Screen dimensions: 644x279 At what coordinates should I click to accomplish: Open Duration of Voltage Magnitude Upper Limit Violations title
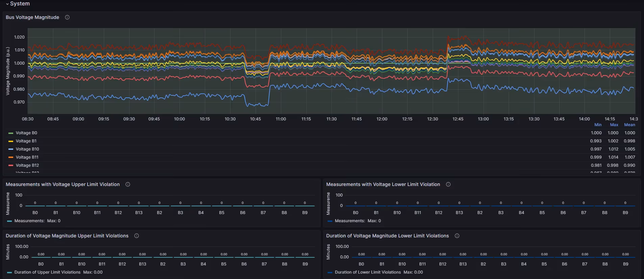[x=67, y=236]
